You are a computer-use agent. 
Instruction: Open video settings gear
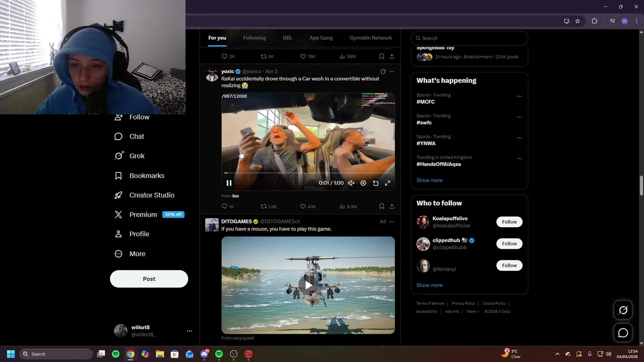pyautogui.click(x=363, y=184)
